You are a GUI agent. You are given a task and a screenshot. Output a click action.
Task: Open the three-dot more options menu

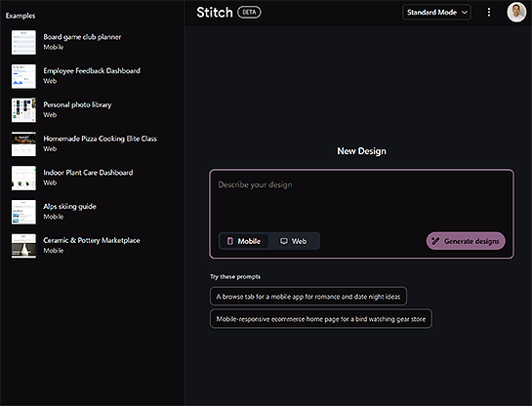489,13
